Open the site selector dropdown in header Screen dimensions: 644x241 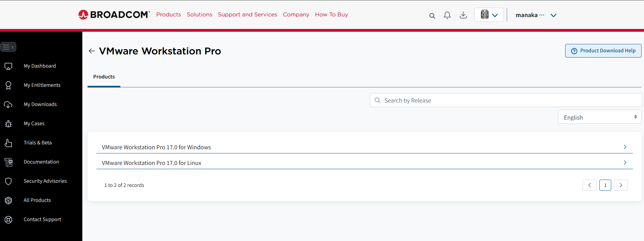point(489,15)
